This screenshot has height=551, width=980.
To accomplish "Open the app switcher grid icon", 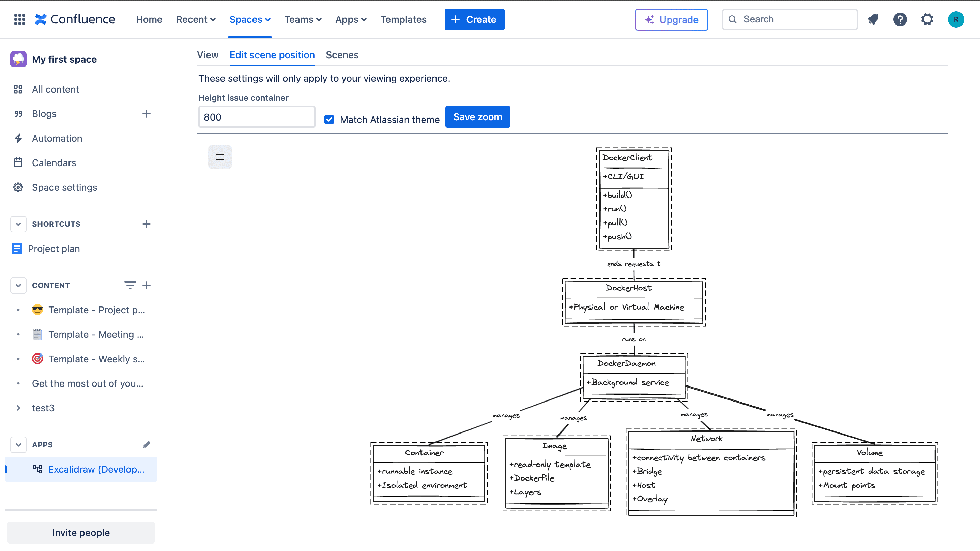I will [x=19, y=19].
